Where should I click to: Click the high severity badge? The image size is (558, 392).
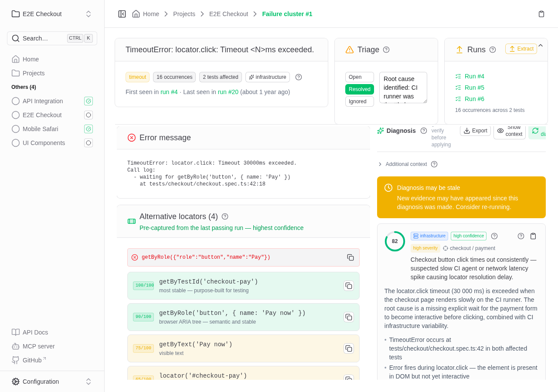[425, 248]
